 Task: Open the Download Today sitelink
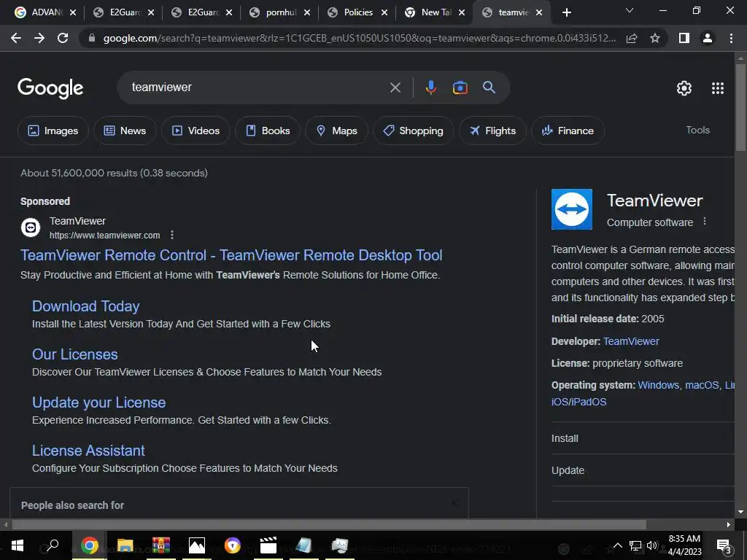86,306
